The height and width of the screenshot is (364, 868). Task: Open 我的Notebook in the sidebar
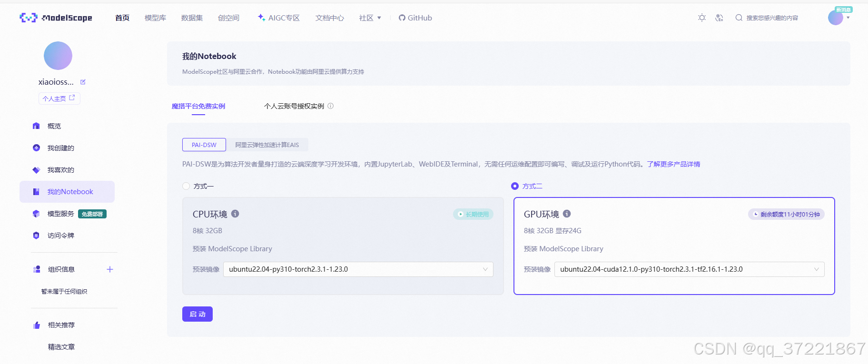click(67, 192)
